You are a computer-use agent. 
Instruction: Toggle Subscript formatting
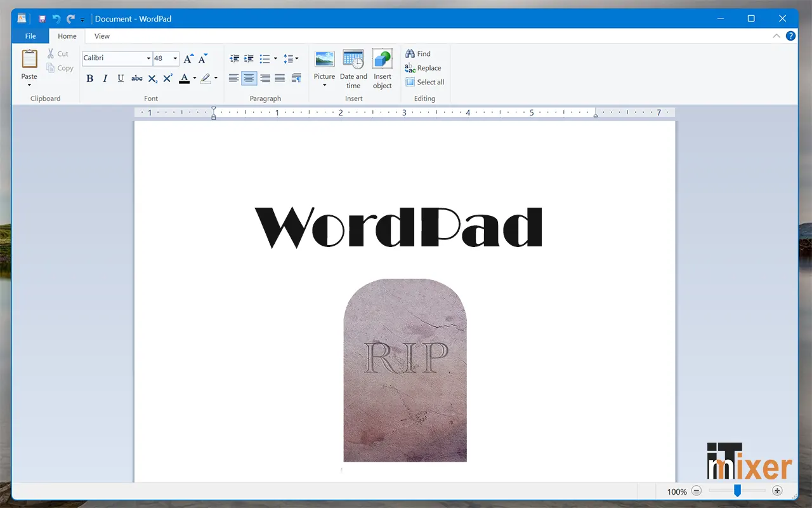click(x=153, y=78)
